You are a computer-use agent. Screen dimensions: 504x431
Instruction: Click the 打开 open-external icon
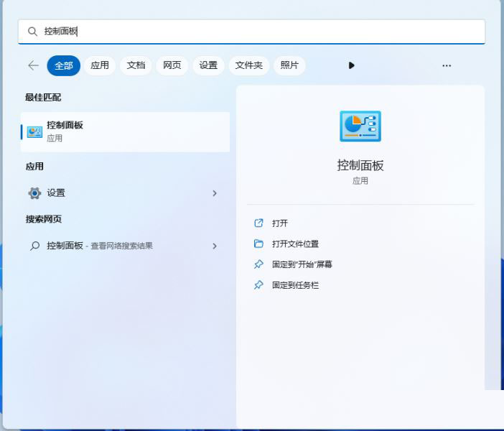[258, 223]
